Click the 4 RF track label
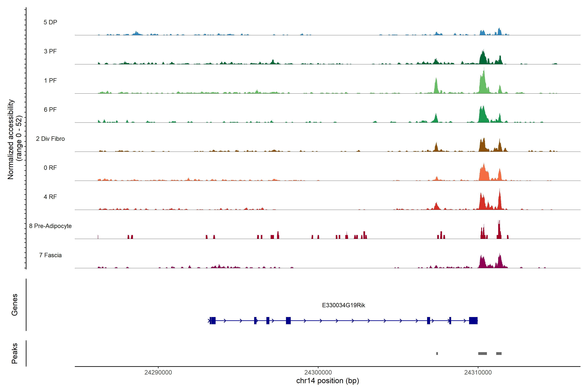This screenshot has height=392, width=588. (50, 197)
